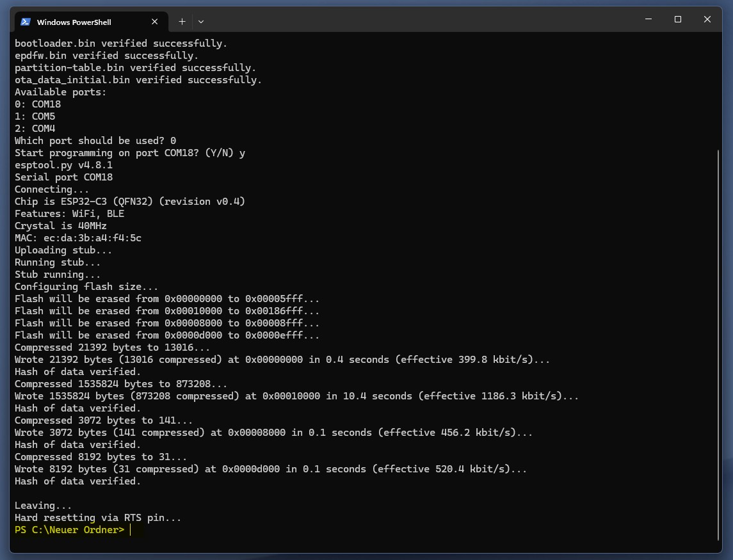Click erase line ending in 0x00186fff
This screenshot has height=560, width=733.
pos(167,311)
